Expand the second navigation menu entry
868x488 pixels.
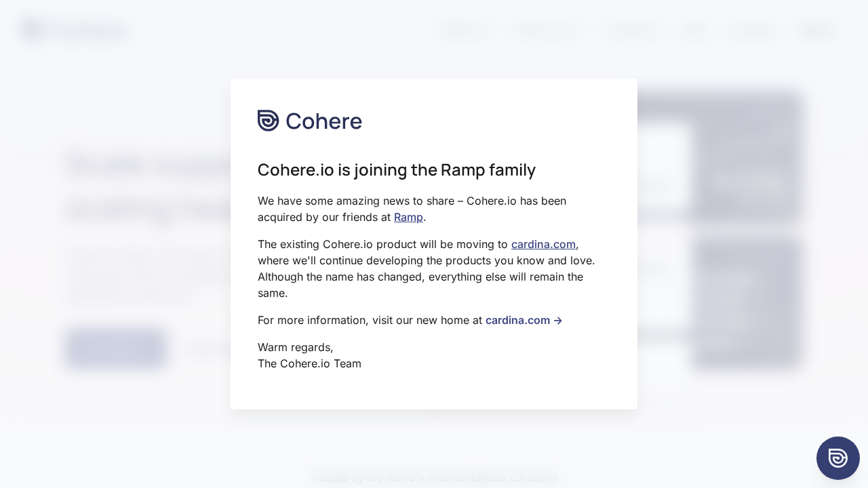[547, 30]
